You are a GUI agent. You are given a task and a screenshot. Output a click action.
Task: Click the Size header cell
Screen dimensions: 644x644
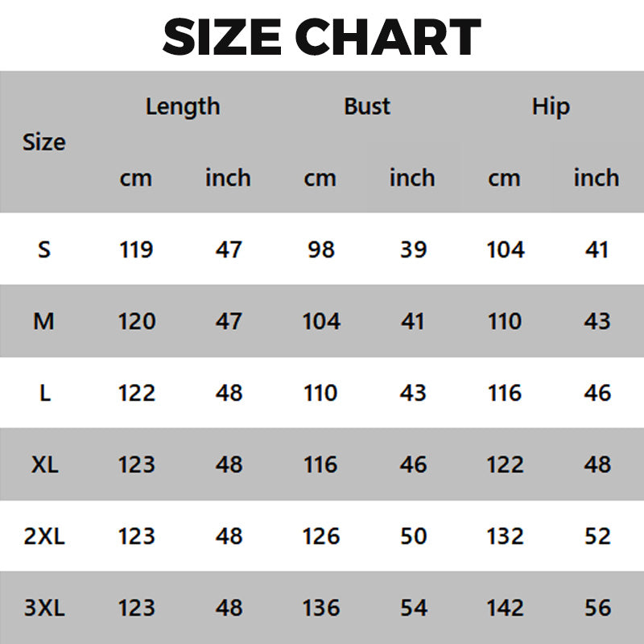pos(44,142)
